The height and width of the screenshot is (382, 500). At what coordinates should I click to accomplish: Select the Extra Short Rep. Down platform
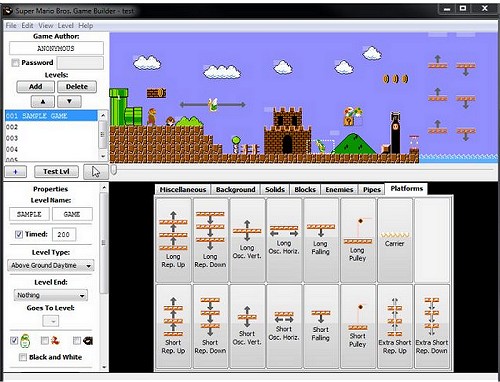pyautogui.click(x=432, y=326)
